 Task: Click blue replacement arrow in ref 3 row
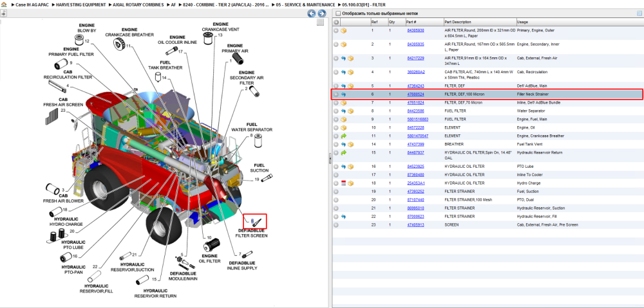[343, 59]
